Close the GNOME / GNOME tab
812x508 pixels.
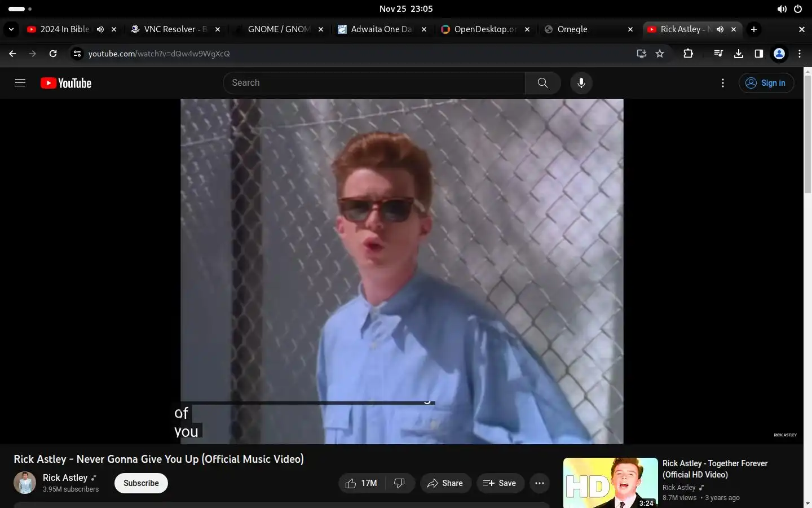click(x=321, y=29)
